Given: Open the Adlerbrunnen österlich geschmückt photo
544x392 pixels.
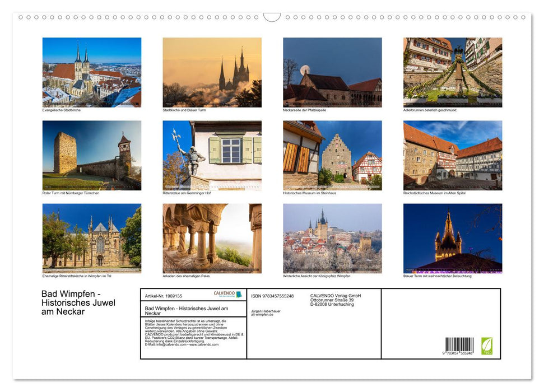Looking at the screenshot, I should 452,72.
